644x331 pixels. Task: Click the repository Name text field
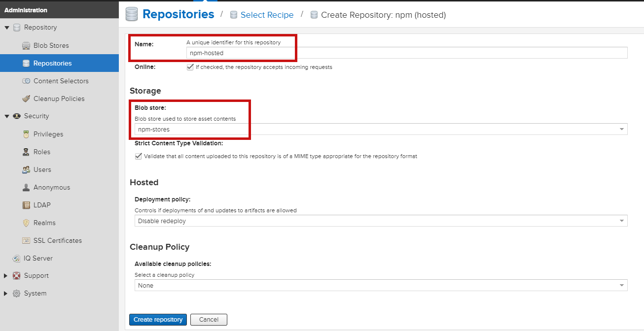(406, 53)
